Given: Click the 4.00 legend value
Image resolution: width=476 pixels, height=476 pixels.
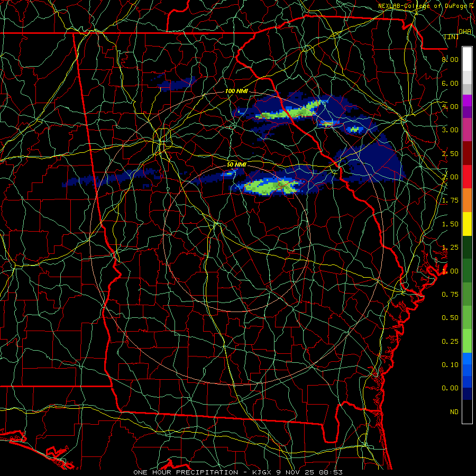Looking at the screenshot, I should [x=450, y=106].
